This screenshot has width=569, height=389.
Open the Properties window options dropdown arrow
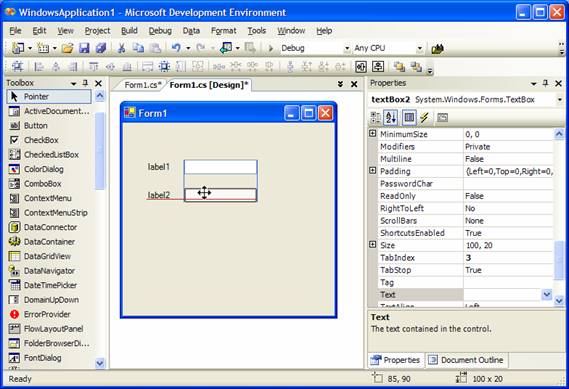(x=533, y=83)
